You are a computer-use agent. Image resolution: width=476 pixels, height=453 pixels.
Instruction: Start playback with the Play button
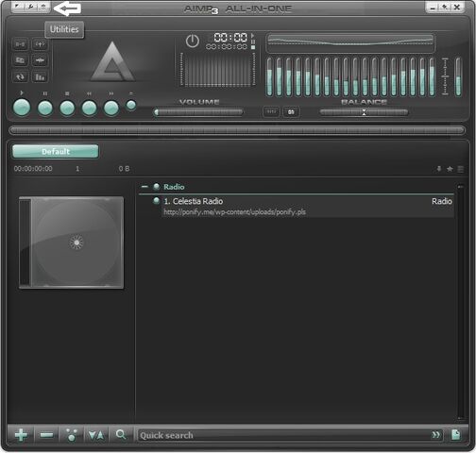[22, 108]
